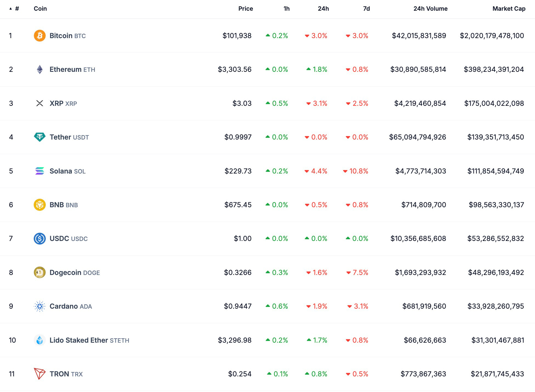Click Bitcoin price $101,938

point(237,36)
